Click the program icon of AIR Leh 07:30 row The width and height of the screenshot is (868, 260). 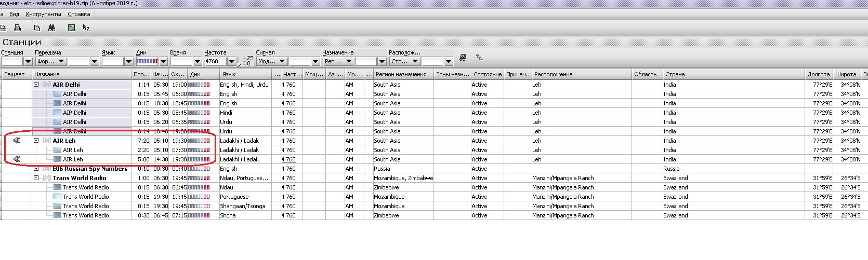pos(57,150)
